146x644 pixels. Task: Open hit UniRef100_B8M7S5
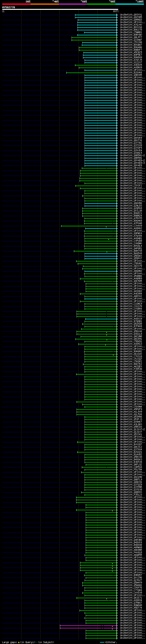[131, 251]
